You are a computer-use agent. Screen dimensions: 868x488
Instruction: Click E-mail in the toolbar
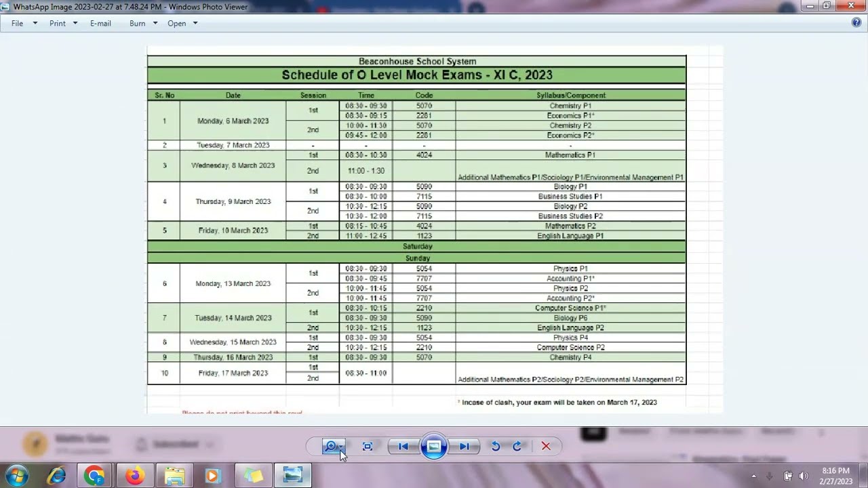coord(100,23)
